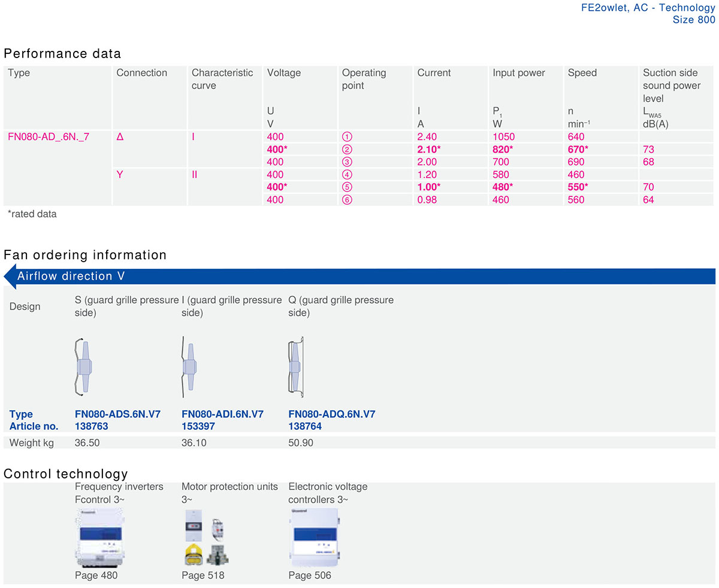Select circled operating point 5

coord(346,187)
